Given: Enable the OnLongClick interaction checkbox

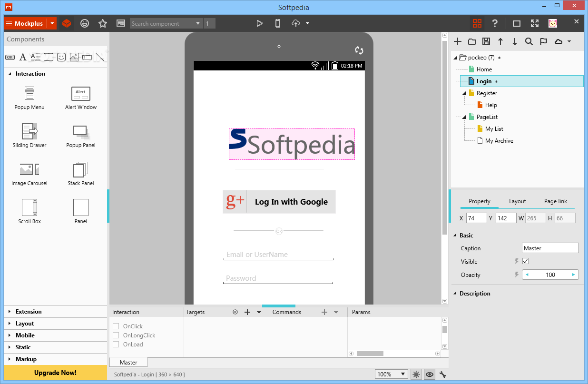Looking at the screenshot, I should point(116,335).
